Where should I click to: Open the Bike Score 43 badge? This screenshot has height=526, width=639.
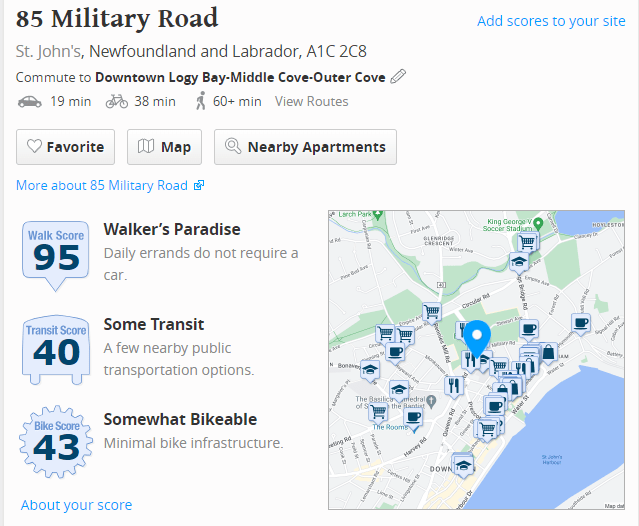(55, 441)
